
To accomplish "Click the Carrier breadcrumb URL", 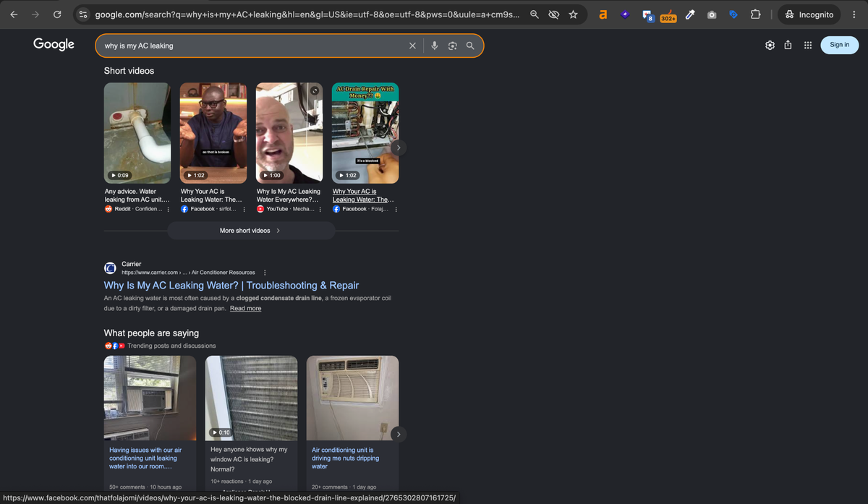I will (188, 273).
